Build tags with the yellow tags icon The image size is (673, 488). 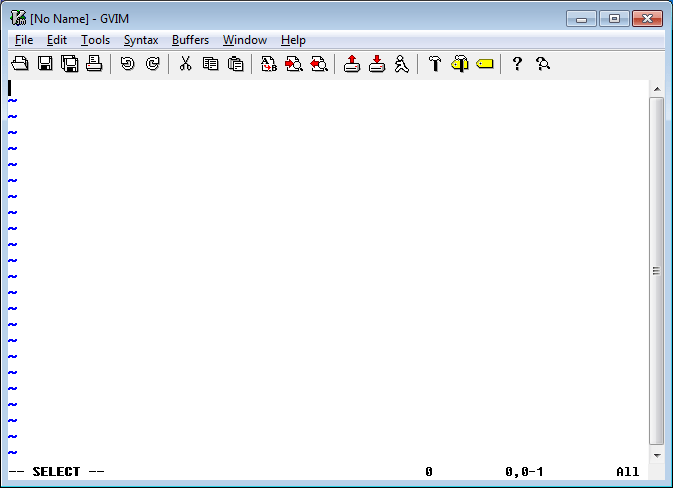460,64
